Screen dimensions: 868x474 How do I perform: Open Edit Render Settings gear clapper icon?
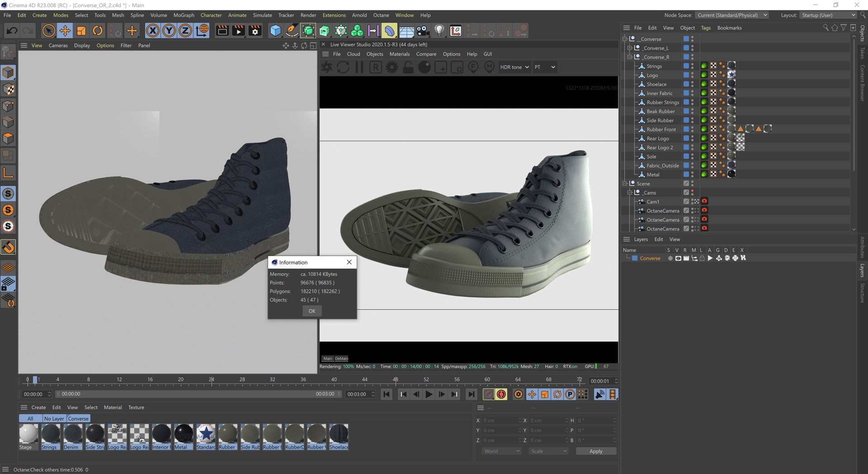click(x=255, y=31)
